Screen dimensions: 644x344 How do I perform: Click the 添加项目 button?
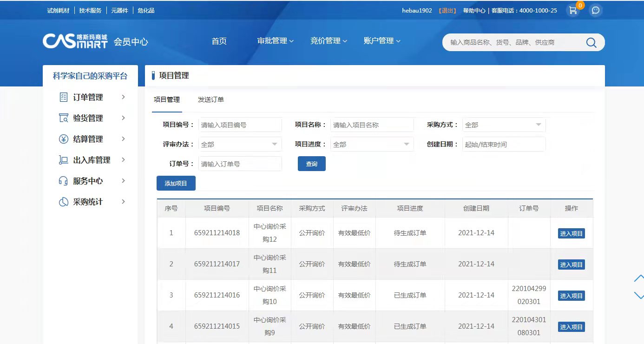pos(176,183)
